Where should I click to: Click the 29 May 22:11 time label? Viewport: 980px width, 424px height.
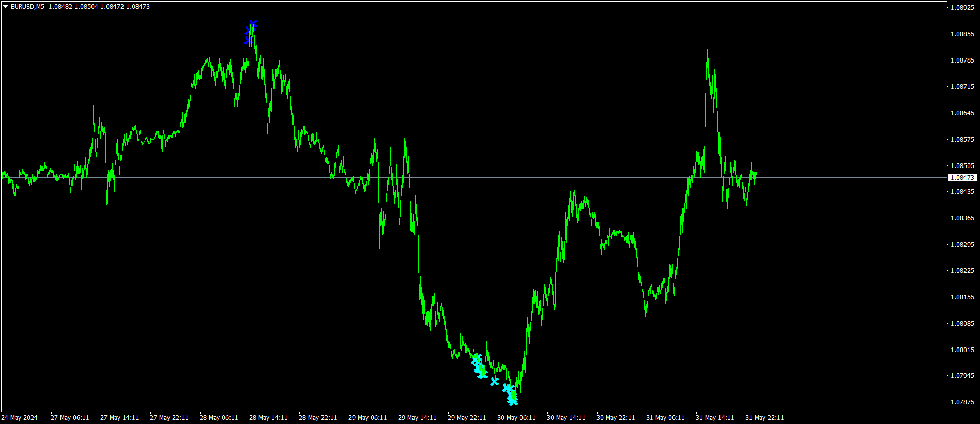point(467,418)
